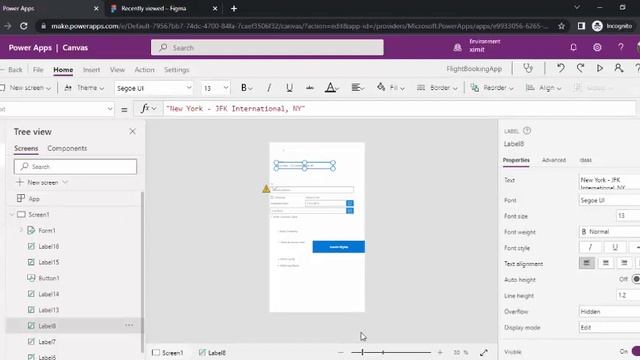The image size is (640, 360).
Task: Open the App checker stethoscope icon
Action: 528,68
